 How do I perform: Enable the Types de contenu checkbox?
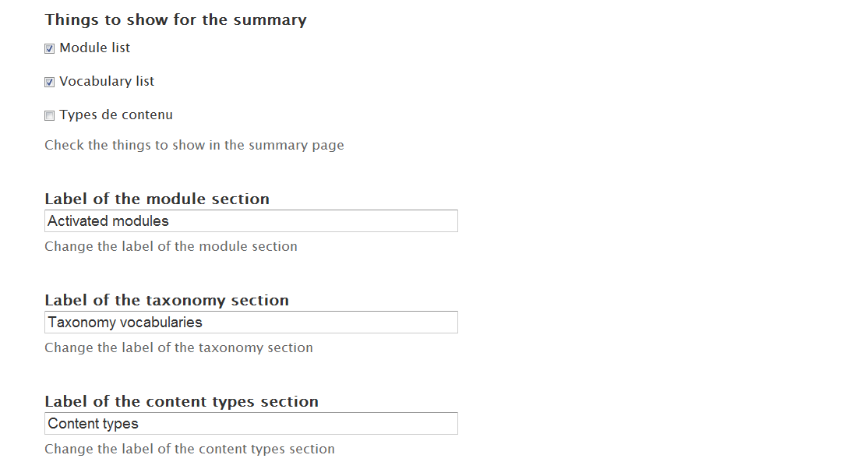[49, 115]
